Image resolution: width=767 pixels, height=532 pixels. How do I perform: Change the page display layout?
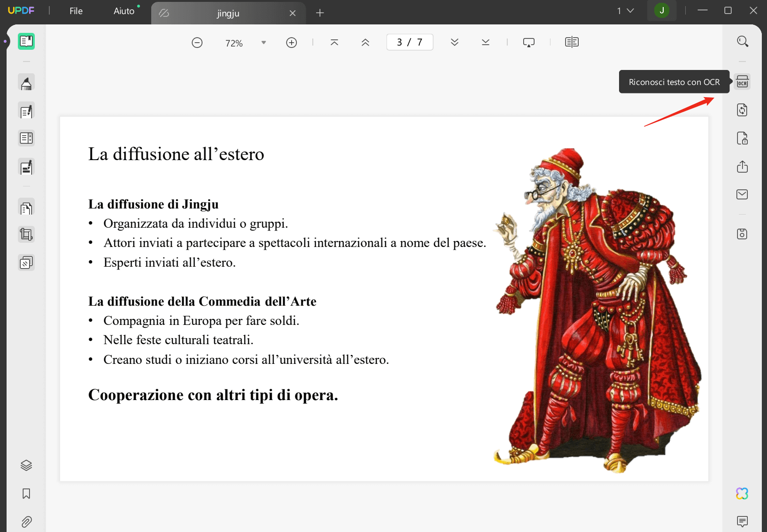572,42
